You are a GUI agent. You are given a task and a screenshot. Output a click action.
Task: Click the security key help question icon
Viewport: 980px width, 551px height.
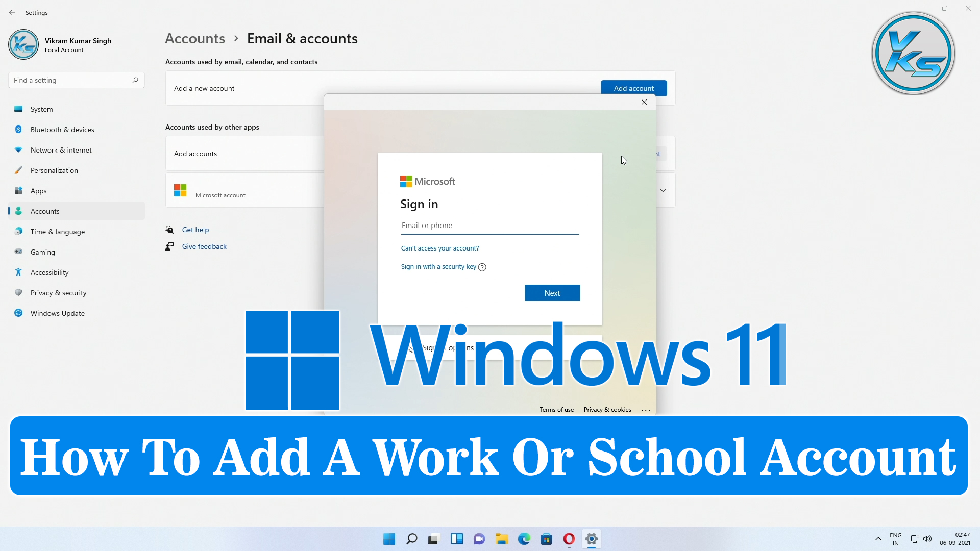click(x=482, y=267)
